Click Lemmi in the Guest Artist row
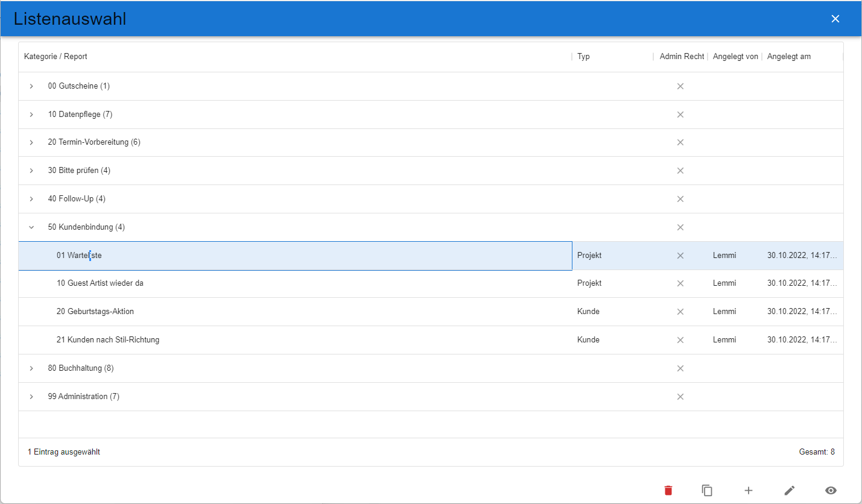The image size is (862, 504). click(x=724, y=283)
